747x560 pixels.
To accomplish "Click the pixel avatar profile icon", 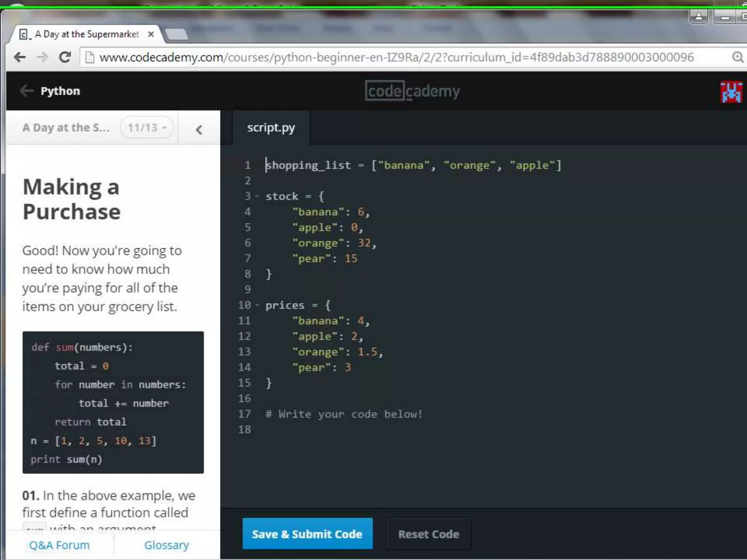I will [x=731, y=92].
